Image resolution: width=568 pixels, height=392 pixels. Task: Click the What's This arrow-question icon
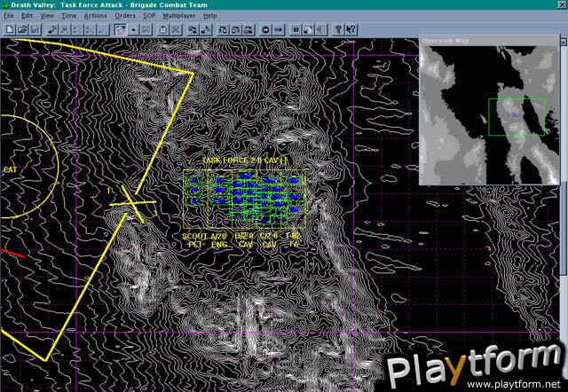click(x=351, y=29)
